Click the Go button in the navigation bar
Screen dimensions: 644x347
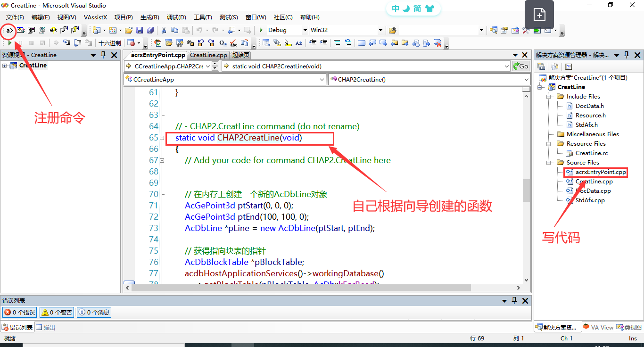pyautogui.click(x=520, y=66)
